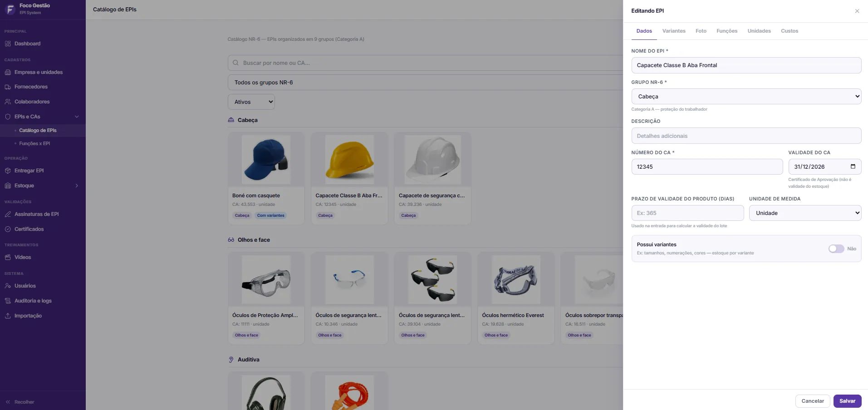Open the Óculos de Proteção Ampl... thumbnail
Screen dimensions: 868x410
pos(266,279)
